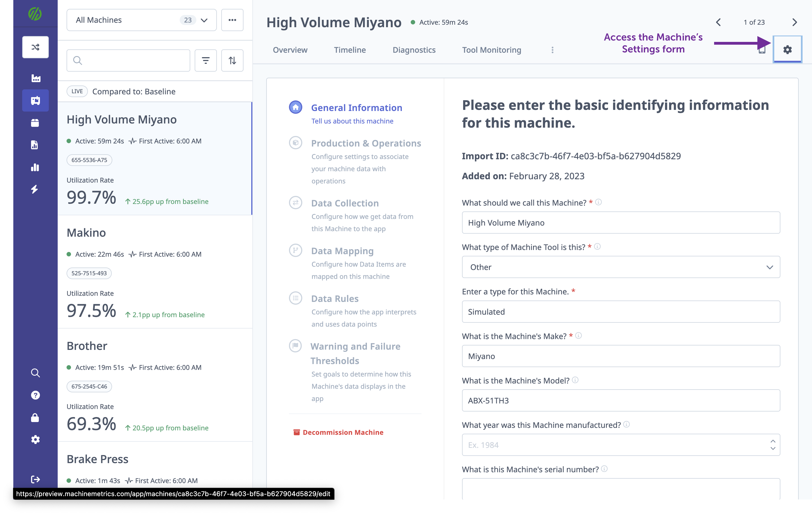Open the lightning bolt workflows icon

pos(35,189)
